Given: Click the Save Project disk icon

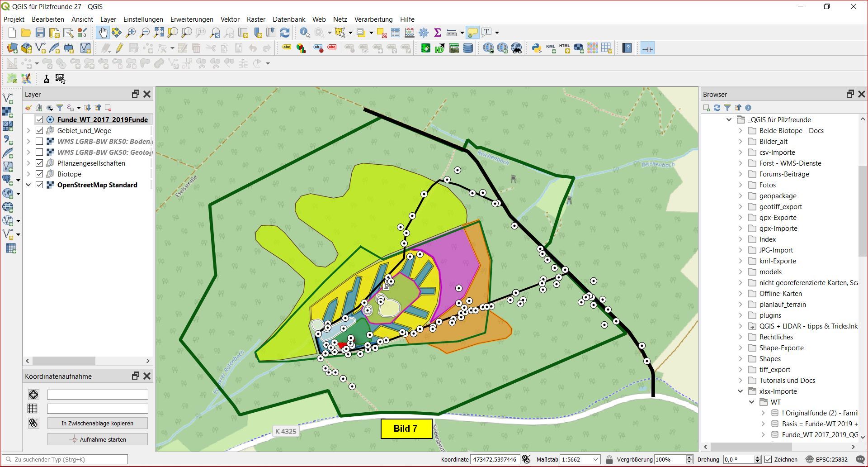Looking at the screenshot, I should tap(40, 33).
